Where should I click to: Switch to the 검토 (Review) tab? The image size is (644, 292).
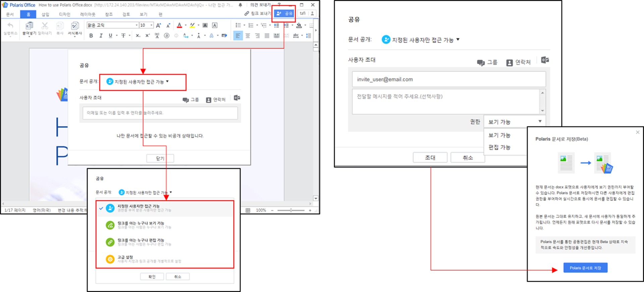(126, 14)
